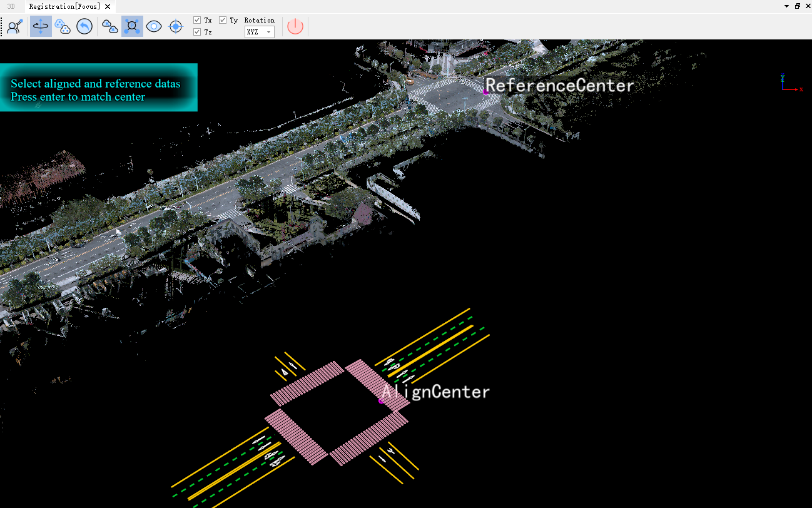Click the ReferenceCenter label in viewport
The height and width of the screenshot is (508, 812).
pos(560,86)
